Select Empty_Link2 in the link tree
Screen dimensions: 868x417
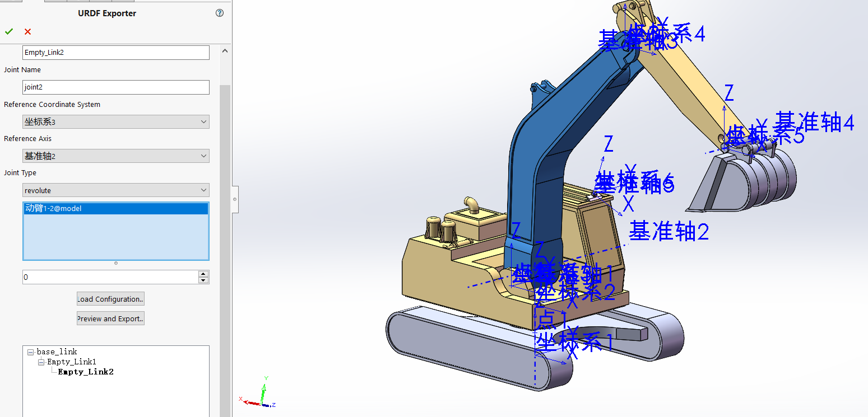pyautogui.click(x=86, y=372)
